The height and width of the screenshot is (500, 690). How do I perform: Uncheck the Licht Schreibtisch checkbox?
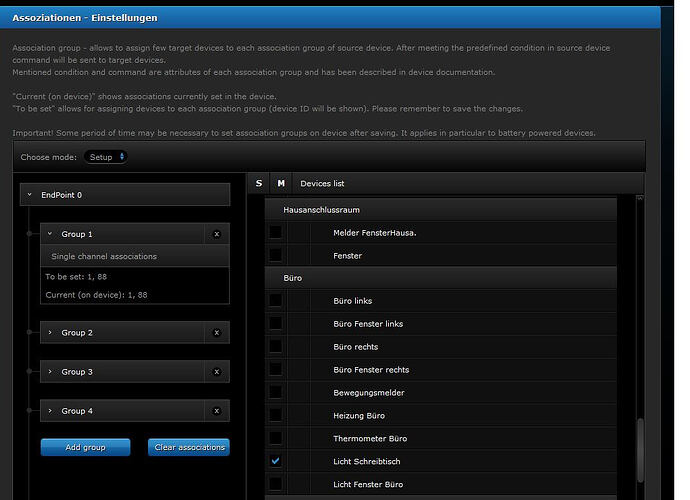click(275, 461)
